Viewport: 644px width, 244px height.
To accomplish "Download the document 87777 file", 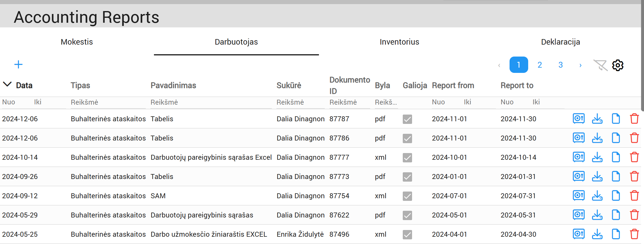I will 597,157.
